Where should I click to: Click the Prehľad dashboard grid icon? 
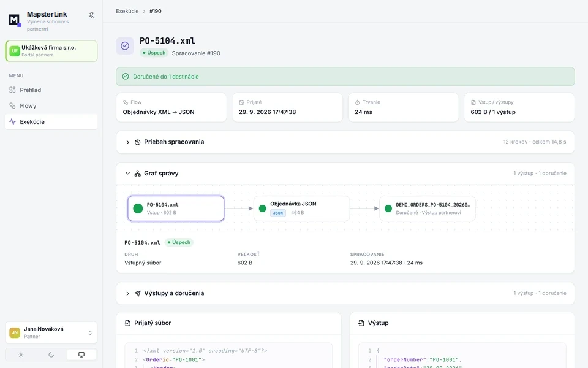pyautogui.click(x=12, y=90)
